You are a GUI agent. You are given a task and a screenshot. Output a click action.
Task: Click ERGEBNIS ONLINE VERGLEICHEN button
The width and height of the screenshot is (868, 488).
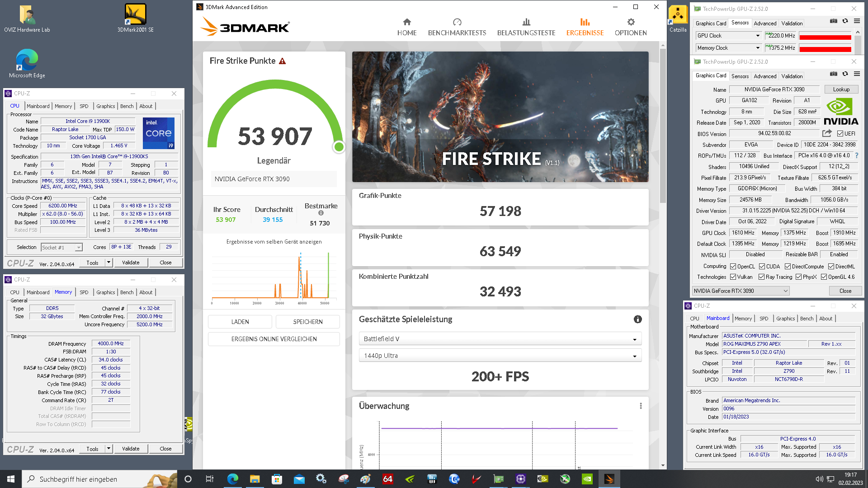pos(274,339)
